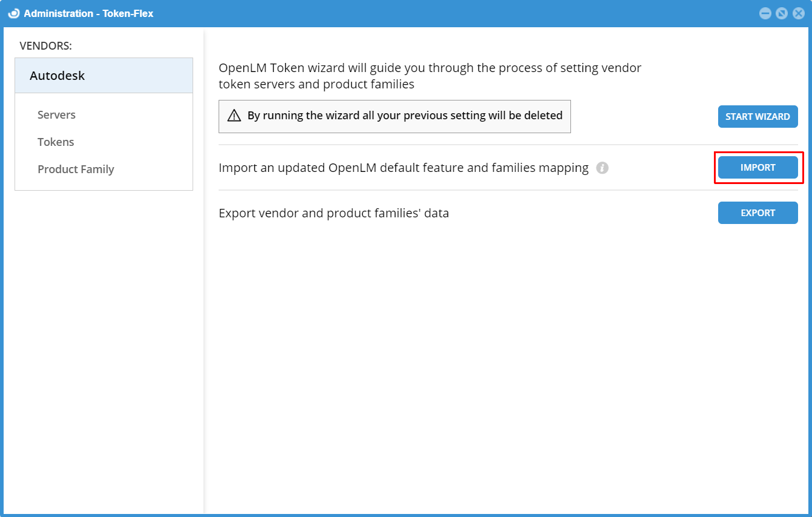Click the token wizard description text
This screenshot has width=812, height=517.
430,75
